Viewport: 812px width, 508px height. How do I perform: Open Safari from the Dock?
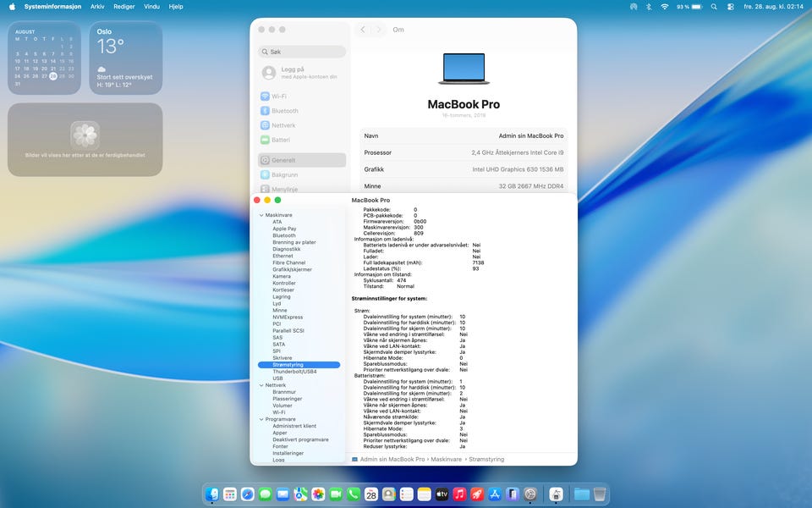pyautogui.click(x=248, y=494)
